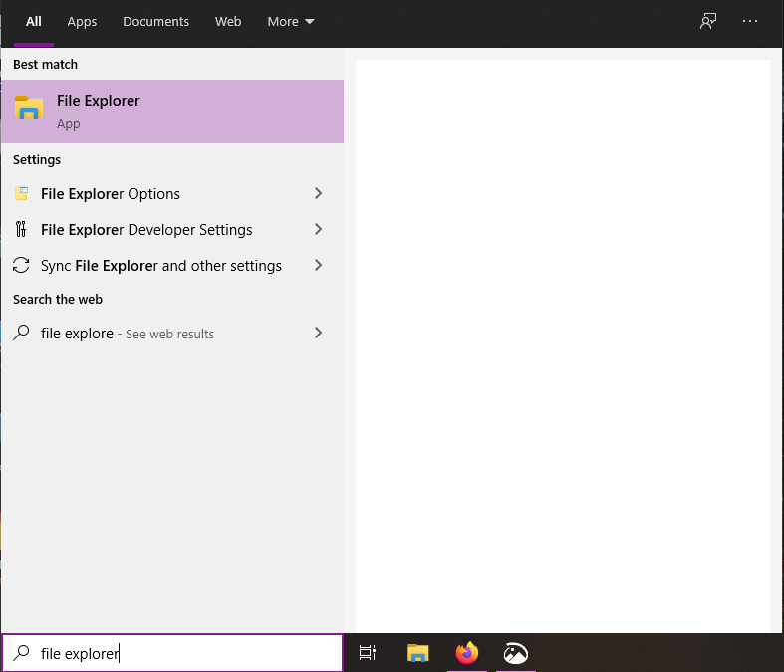Launch Firefox from the taskbar

click(466, 653)
